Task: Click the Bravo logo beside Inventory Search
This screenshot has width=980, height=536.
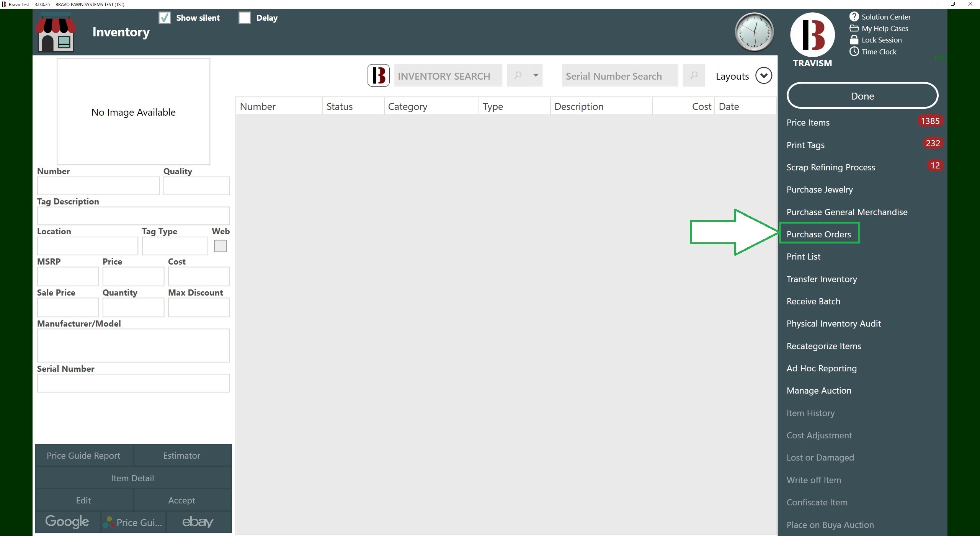Action: (x=379, y=75)
